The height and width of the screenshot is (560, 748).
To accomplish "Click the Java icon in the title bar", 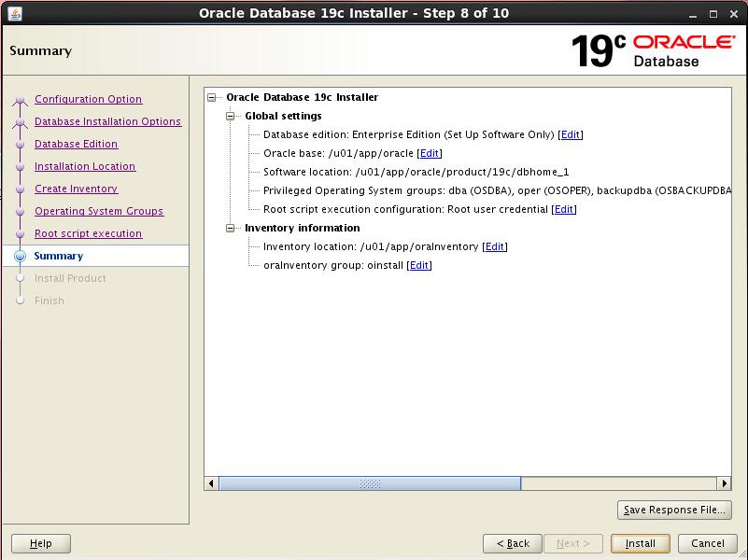I will 15,14.
